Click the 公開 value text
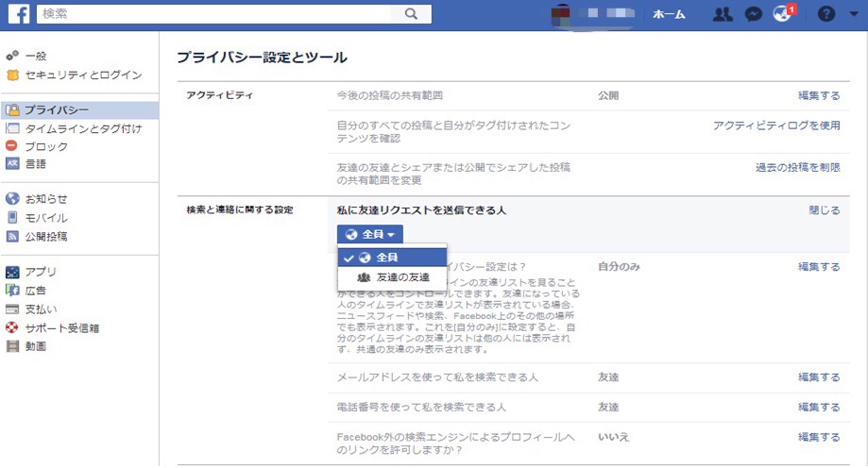 608,95
